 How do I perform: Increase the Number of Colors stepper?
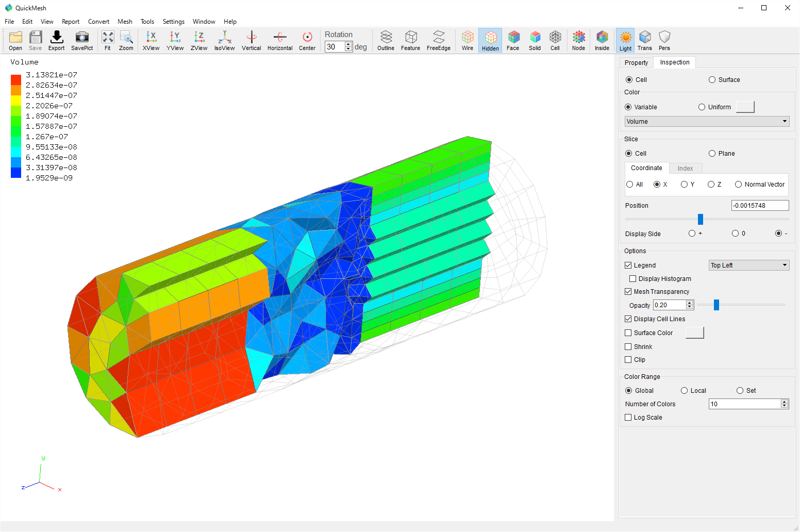coord(784,402)
